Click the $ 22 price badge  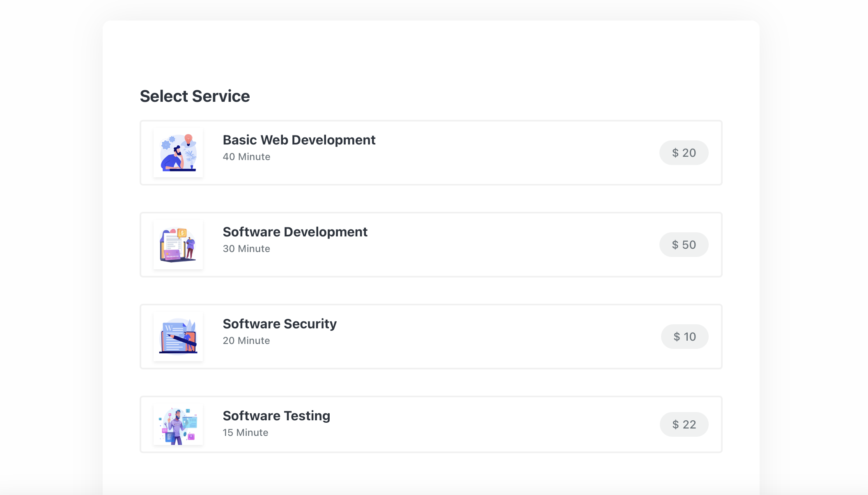[x=684, y=424]
